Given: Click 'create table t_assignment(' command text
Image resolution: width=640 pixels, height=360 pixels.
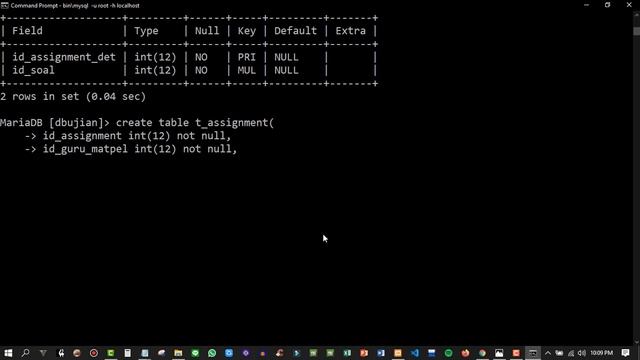Looking at the screenshot, I should (x=195, y=123).
